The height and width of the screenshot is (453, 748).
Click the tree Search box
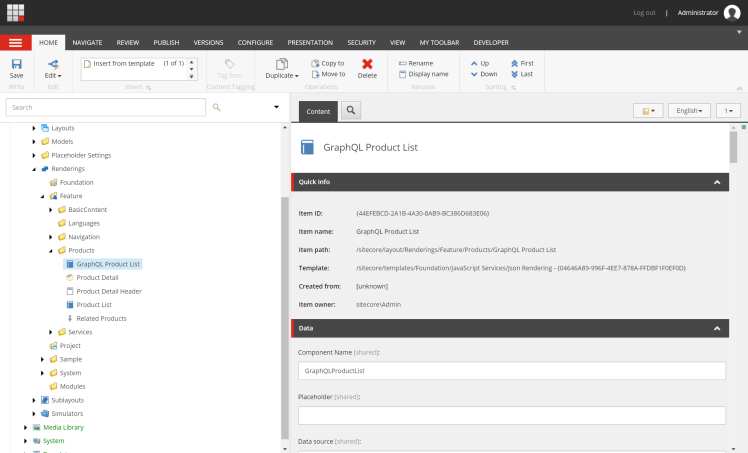(105, 107)
